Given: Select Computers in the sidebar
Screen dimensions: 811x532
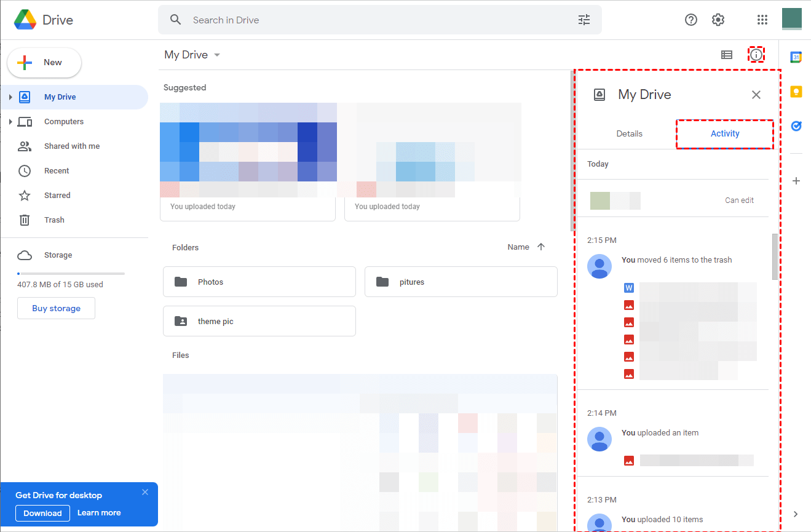Looking at the screenshot, I should [74, 122].
